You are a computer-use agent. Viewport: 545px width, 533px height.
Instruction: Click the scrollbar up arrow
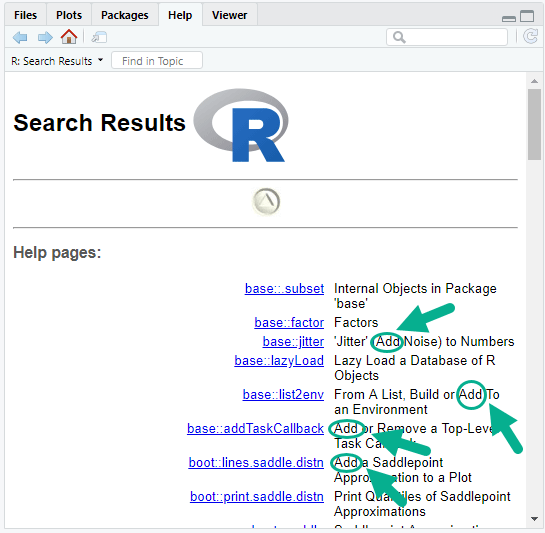(x=535, y=81)
